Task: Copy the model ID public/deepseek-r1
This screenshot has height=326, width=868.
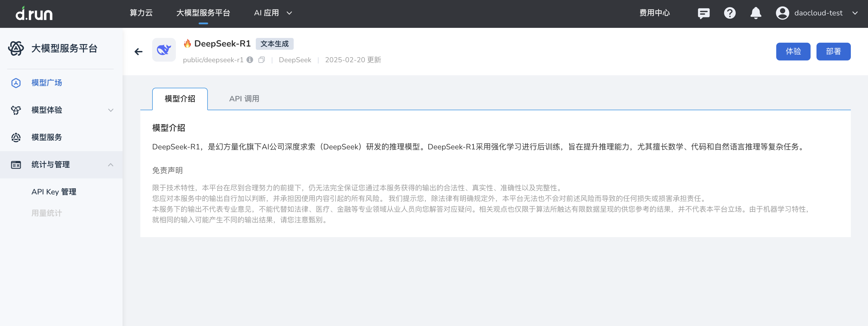Action: pos(261,60)
